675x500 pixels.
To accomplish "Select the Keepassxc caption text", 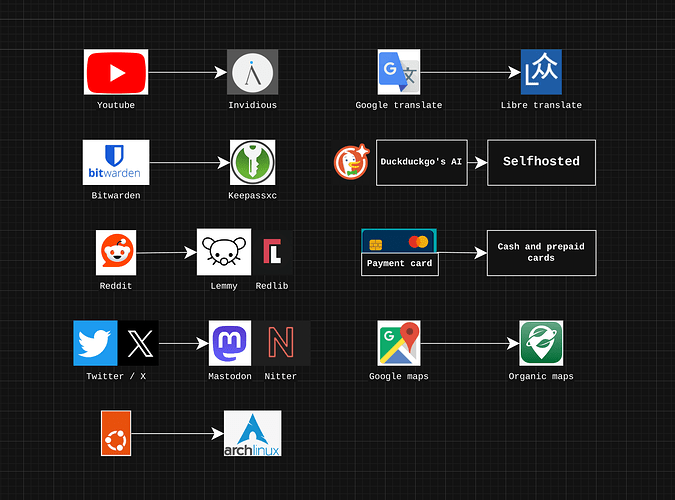I will point(252,196).
